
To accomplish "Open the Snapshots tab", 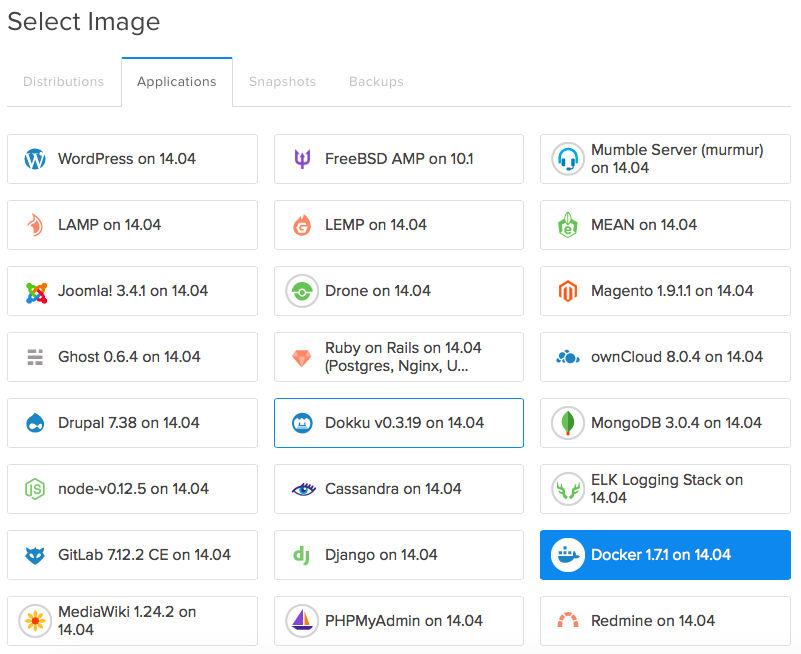I will 282,82.
